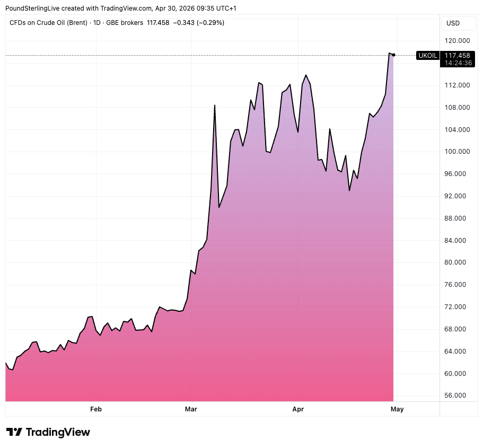Screen dimensions: 483x448
Task: Select the last-price dot marker on chart
Action: click(x=393, y=55)
